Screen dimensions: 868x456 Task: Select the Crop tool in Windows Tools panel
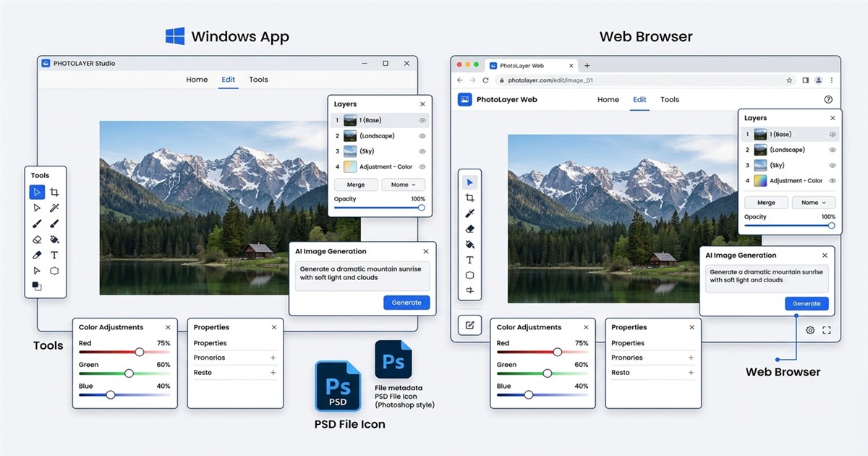pyautogui.click(x=54, y=193)
